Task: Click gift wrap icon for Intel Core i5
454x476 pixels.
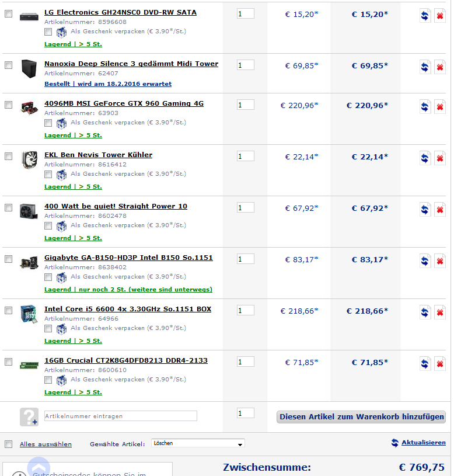Action: 61,328
